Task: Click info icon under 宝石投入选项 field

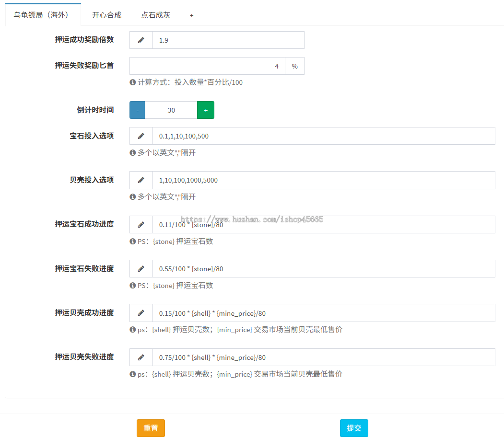Action: [x=132, y=152]
